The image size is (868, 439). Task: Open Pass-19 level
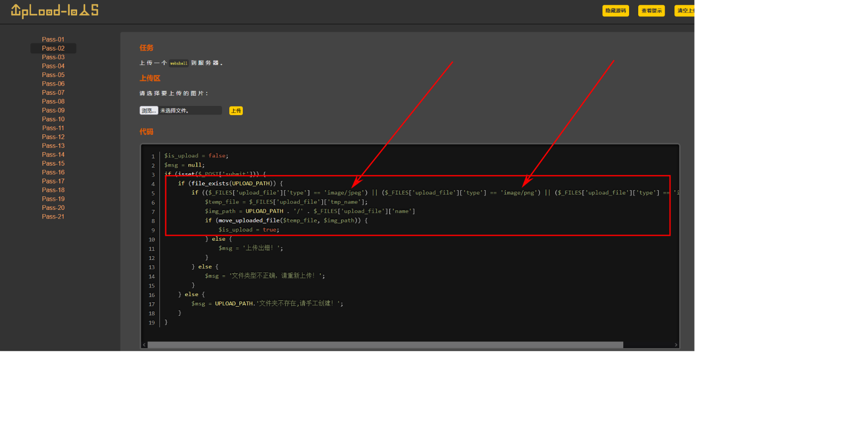[53, 199]
